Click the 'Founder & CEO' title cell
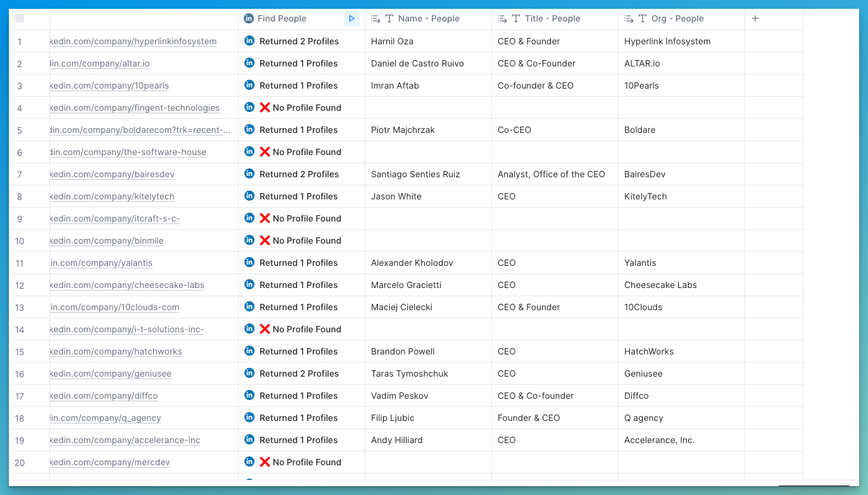 [x=555, y=418]
